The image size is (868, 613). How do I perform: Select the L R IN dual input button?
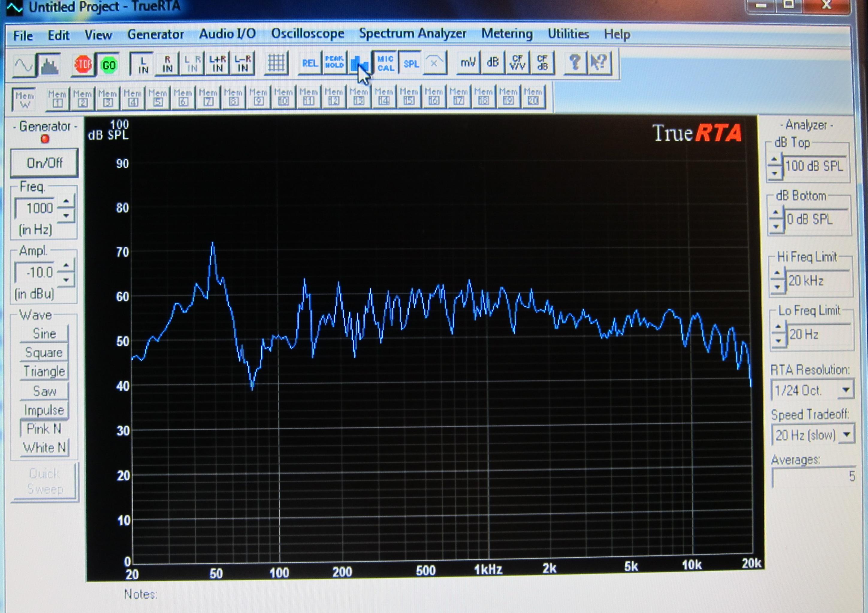[192, 64]
